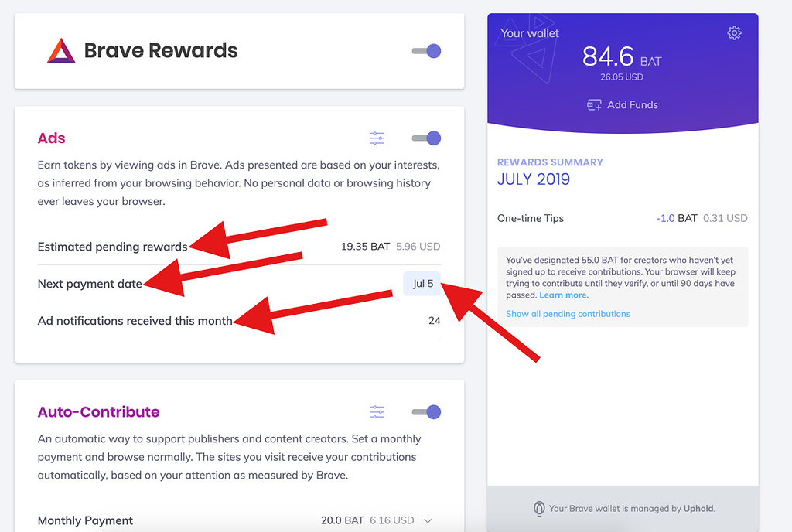This screenshot has height=532, width=792.
Task: Select the Ads panel heading
Action: coord(51,138)
